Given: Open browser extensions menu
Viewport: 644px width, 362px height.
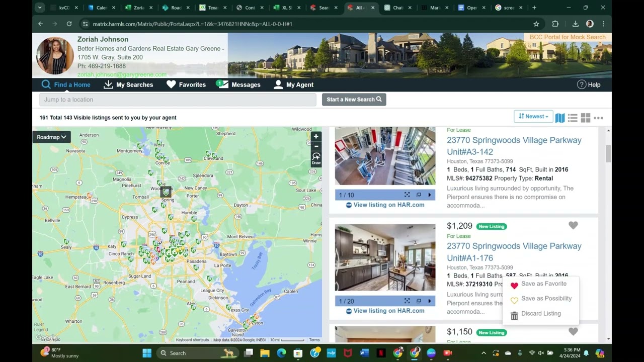Looking at the screenshot, I should tap(555, 24).
